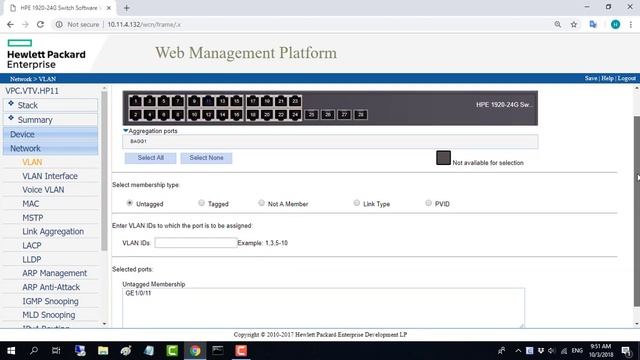This screenshot has width=640, height=360.
Task: Select port 20 on the switch panel
Action: click(267, 115)
